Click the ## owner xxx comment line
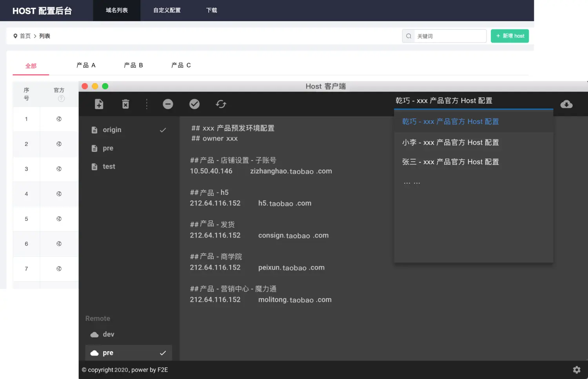 click(x=214, y=138)
